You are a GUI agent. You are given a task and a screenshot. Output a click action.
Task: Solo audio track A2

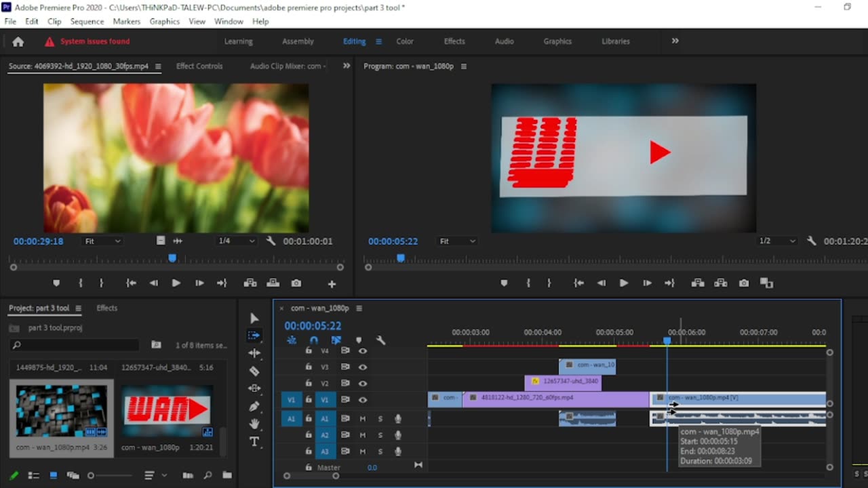(x=380, y=435)
